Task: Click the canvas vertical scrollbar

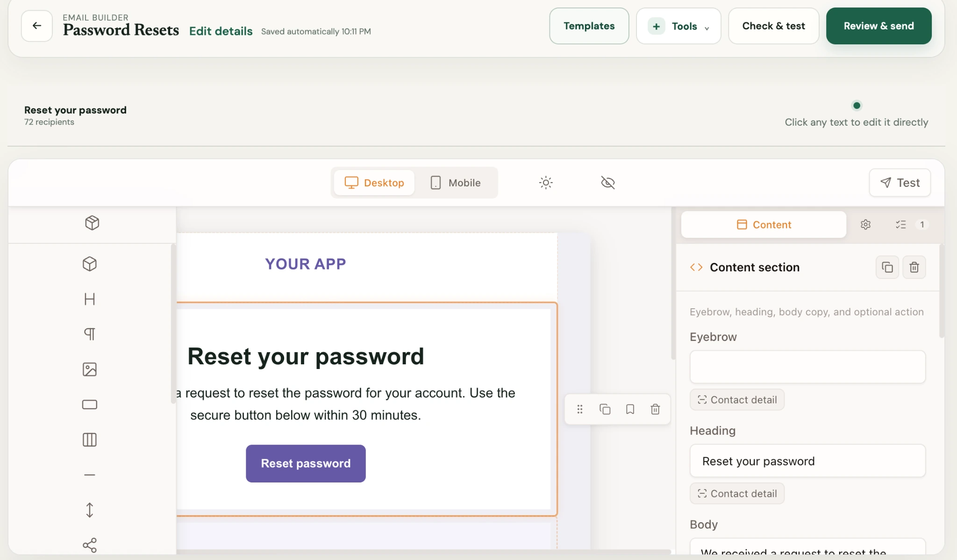Action: tap(673, 284)
